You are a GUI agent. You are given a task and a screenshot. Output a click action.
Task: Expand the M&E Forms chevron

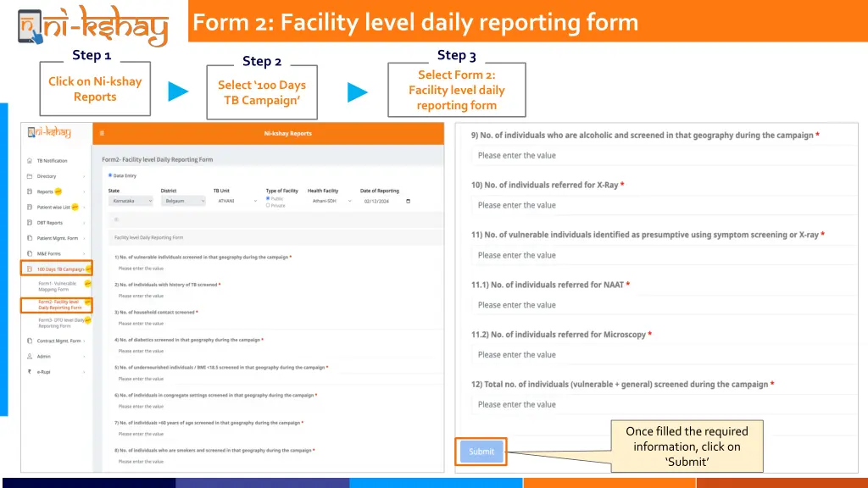point(84,254)
